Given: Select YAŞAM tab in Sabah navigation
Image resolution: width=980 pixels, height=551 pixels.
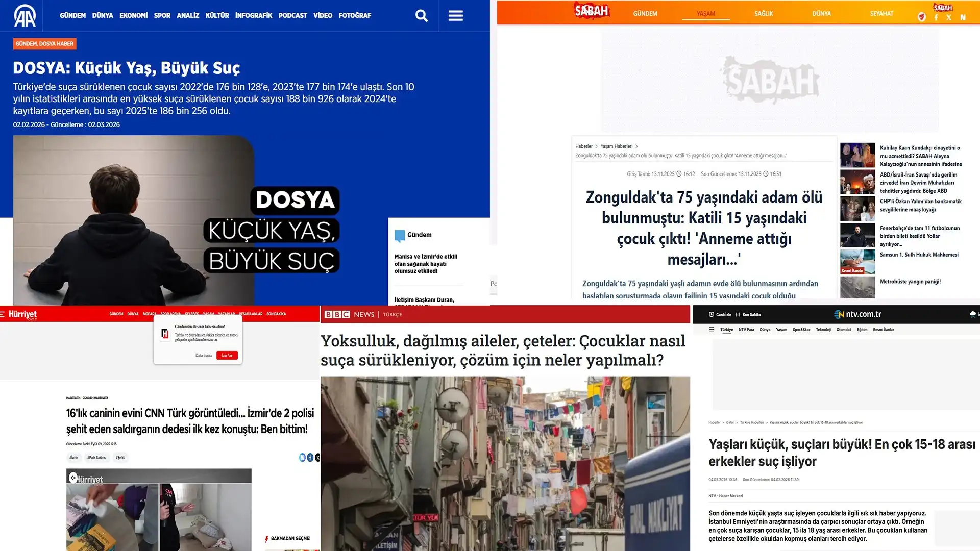Looking at the screenshot, I should (x=706, y=14).
